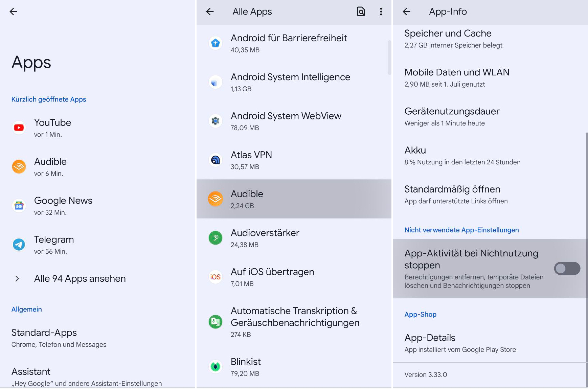The width and height of the screenshot is (588, 389).
Task: Select Android für Barrierefreiheit in app list
Action: pos(294,43)
